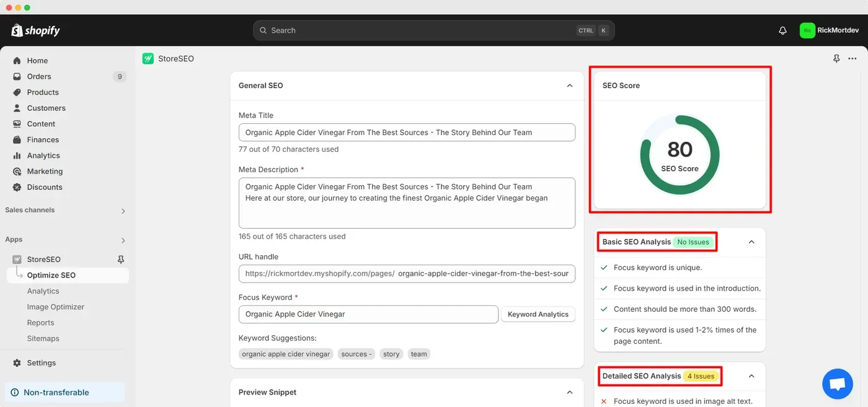The image size is (868, 407).
Task: Click the URL handle input field
Action: (x=407, y=273)
